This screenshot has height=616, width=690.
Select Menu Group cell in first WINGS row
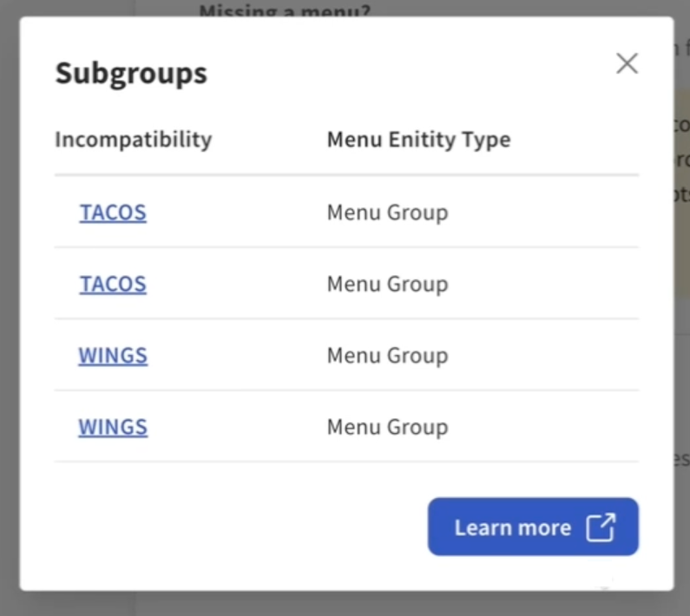[387, 356]
